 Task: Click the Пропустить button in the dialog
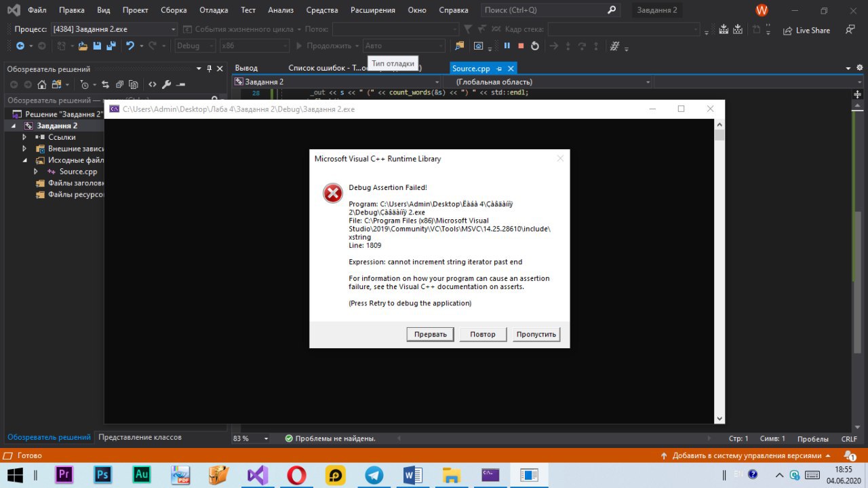point(536,334)
